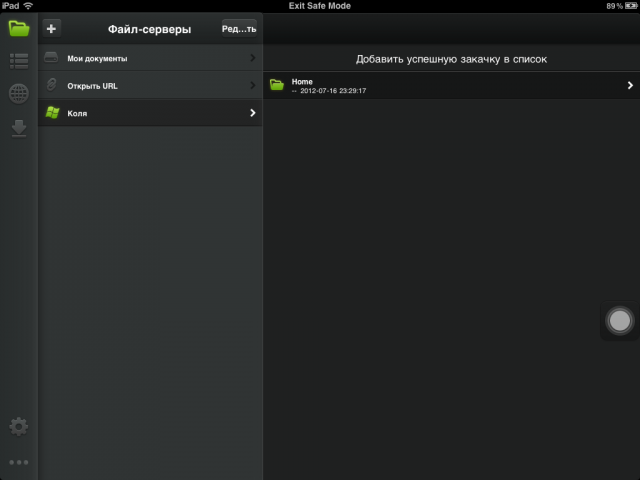Tap the Ред...ть edit button
This screenshot has width=640, height=480.
[x=239, y=29]
